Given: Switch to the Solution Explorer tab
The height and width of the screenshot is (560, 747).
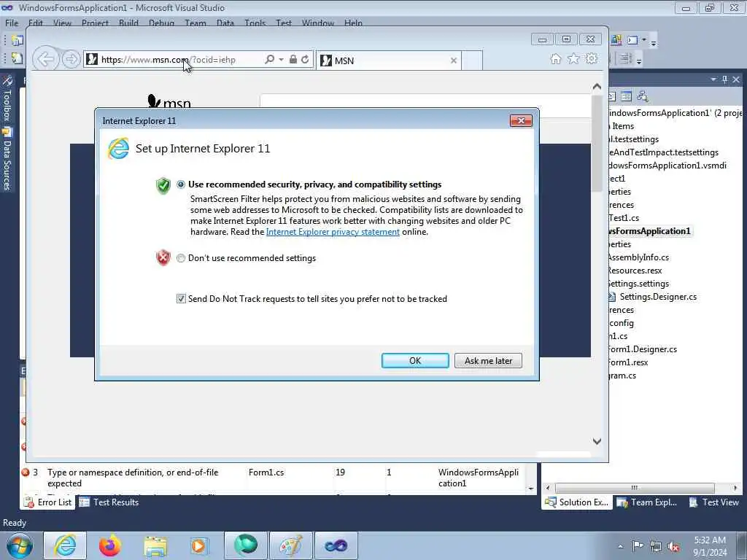Looking at the screenshot, I should (x=577, y=502).
